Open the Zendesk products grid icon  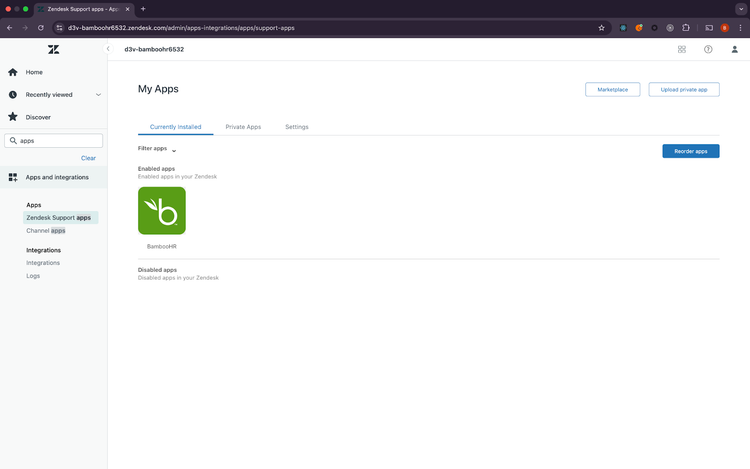[x=682, y=49]
